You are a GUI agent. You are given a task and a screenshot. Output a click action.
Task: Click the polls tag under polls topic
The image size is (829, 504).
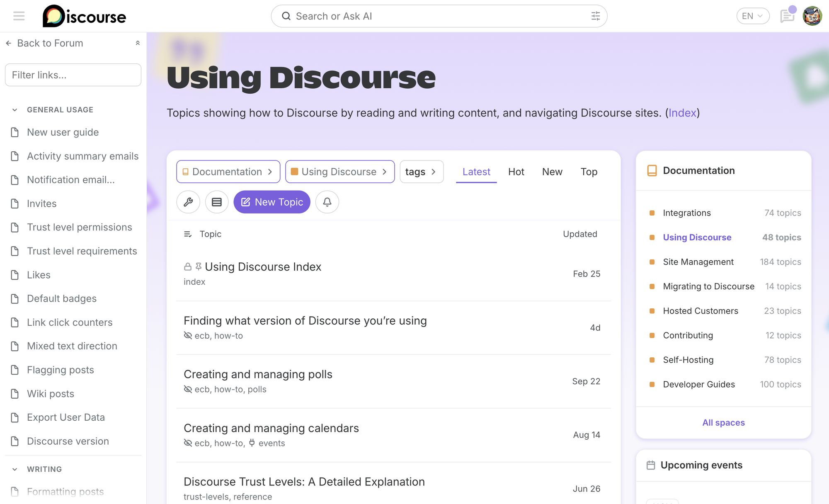pyautogui.click(x=257, y=389)
